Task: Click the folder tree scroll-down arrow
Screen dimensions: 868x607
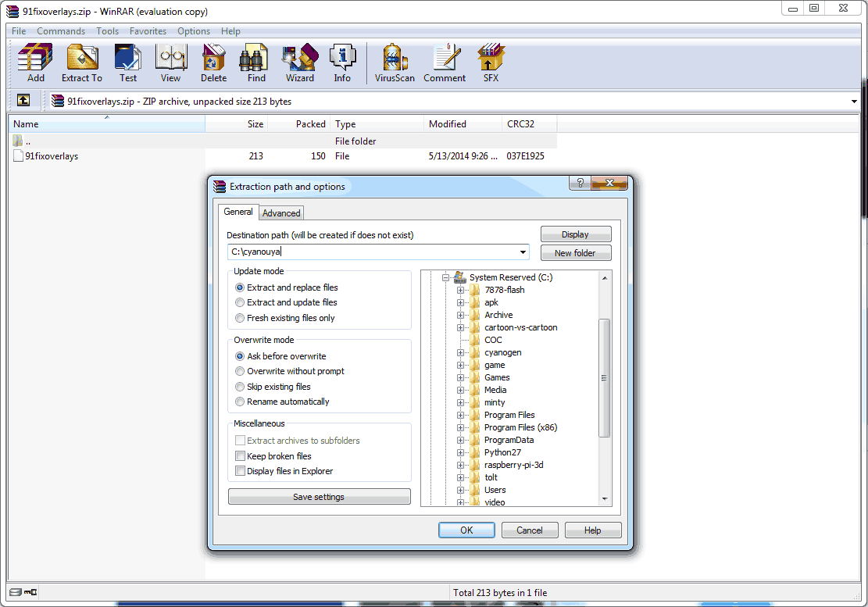Action: (605, 499)
